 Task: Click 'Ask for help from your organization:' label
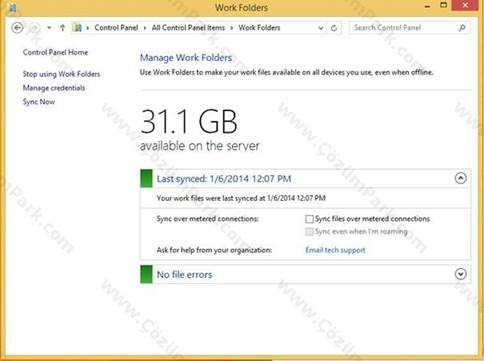(x=214, y=250)
